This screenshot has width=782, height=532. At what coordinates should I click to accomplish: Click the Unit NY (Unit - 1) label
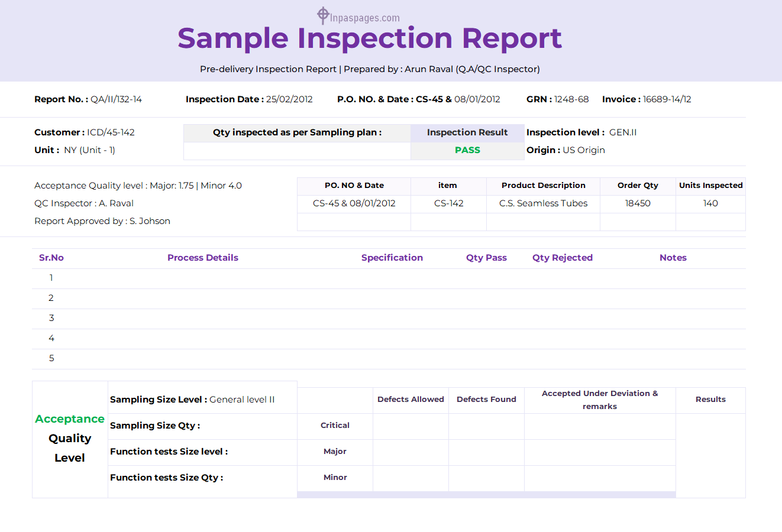point(77,150)
